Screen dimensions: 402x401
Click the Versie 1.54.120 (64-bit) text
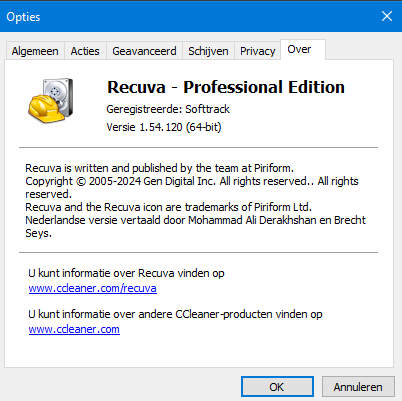(164, 127)
